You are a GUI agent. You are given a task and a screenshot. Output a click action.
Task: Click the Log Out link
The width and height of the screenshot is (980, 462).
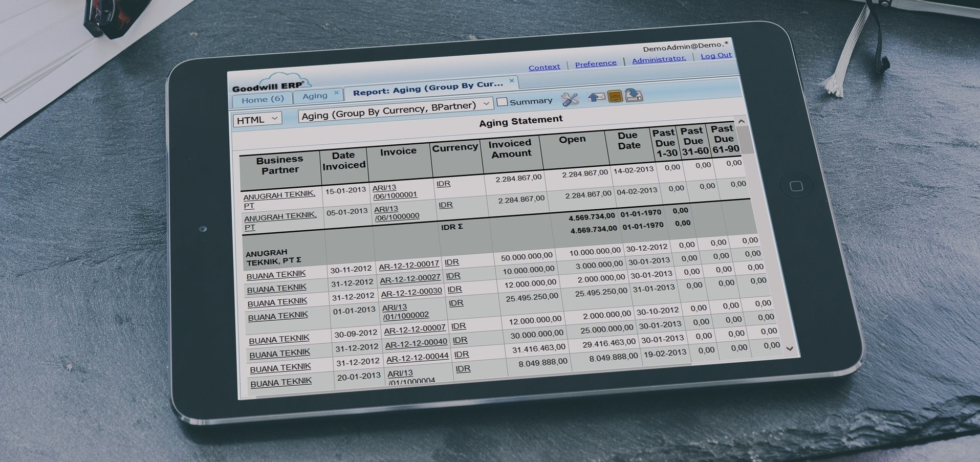pos(716,56)
